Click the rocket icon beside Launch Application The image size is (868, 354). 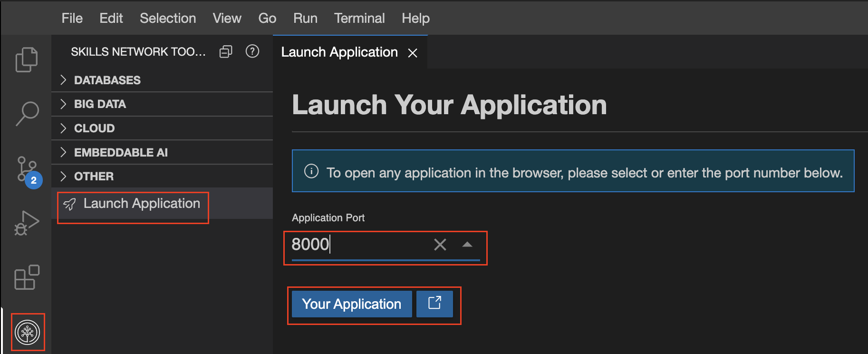(70, 204)
